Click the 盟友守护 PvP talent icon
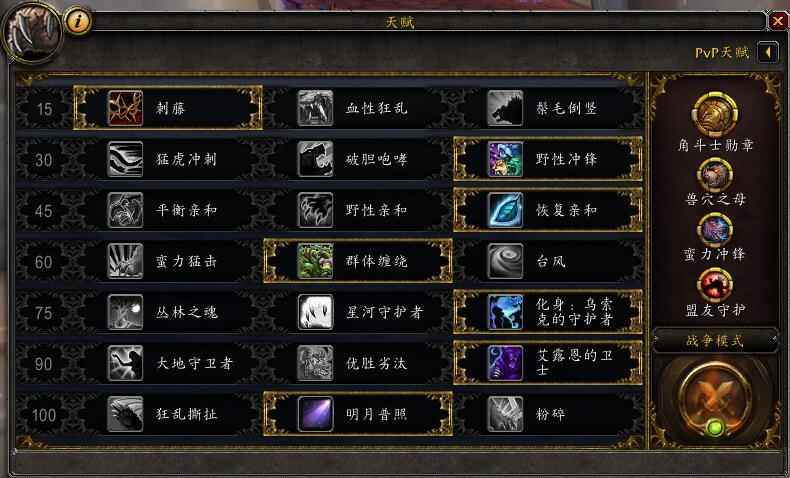 (715, 285)
